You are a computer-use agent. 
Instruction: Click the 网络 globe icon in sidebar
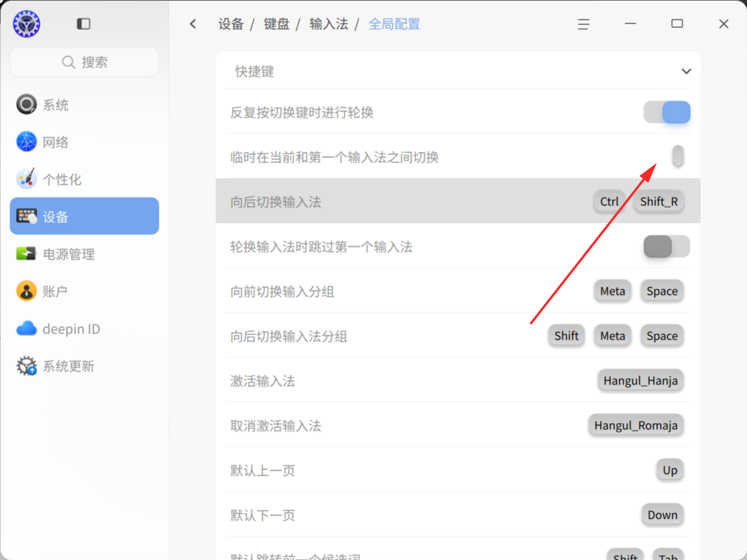coord(27,142)
